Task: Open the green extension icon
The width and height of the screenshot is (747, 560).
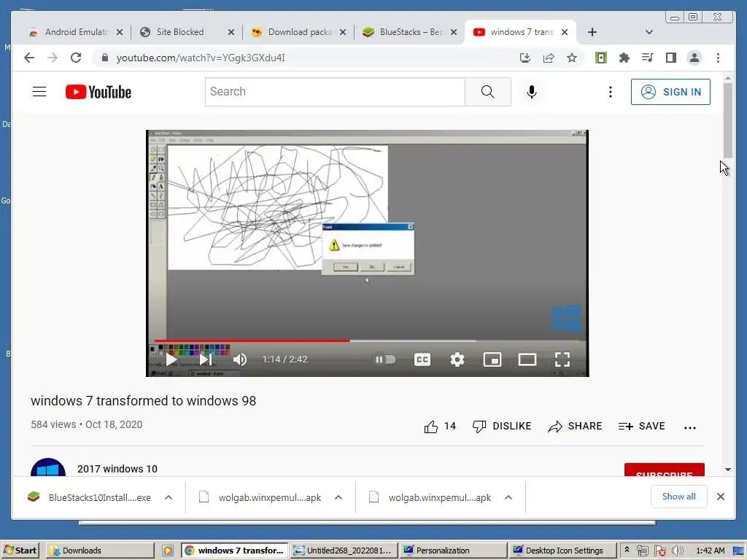Action: click(x=601, y=58)
